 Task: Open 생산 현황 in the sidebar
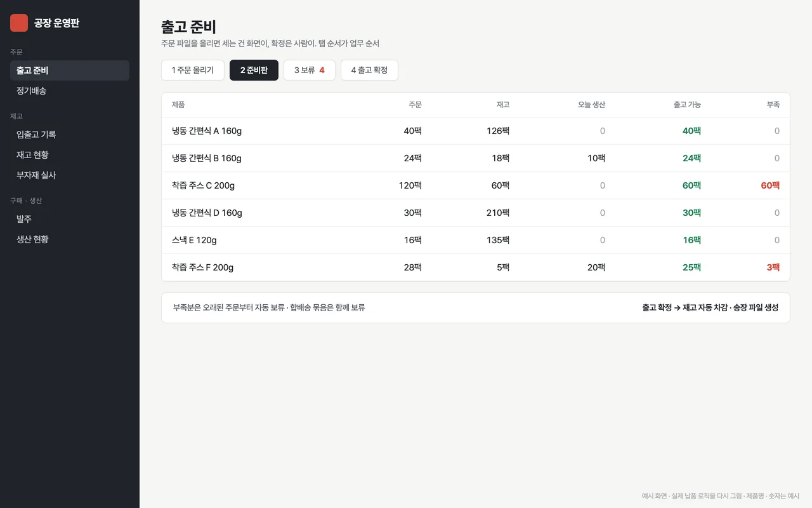coord(70,239)
